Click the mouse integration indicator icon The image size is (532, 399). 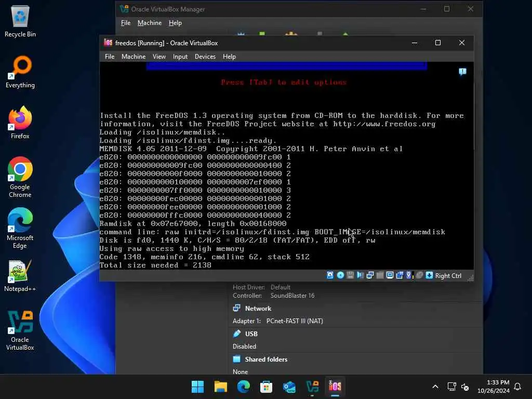[419, 275]
